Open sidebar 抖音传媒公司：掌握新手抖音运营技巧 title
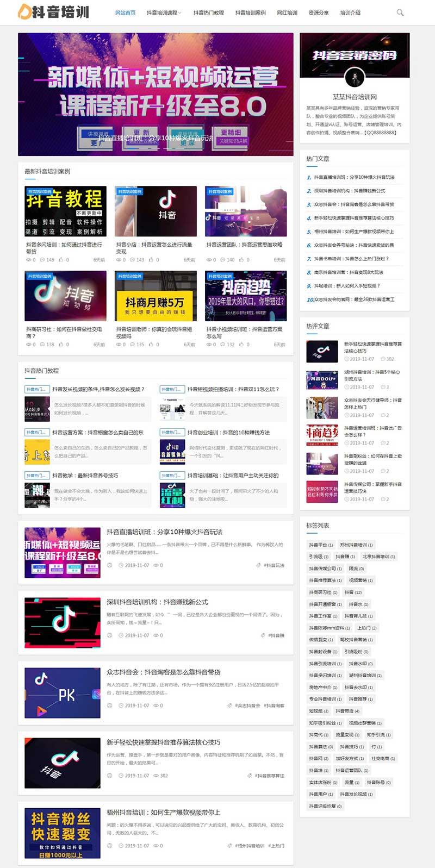 (373, 488)
